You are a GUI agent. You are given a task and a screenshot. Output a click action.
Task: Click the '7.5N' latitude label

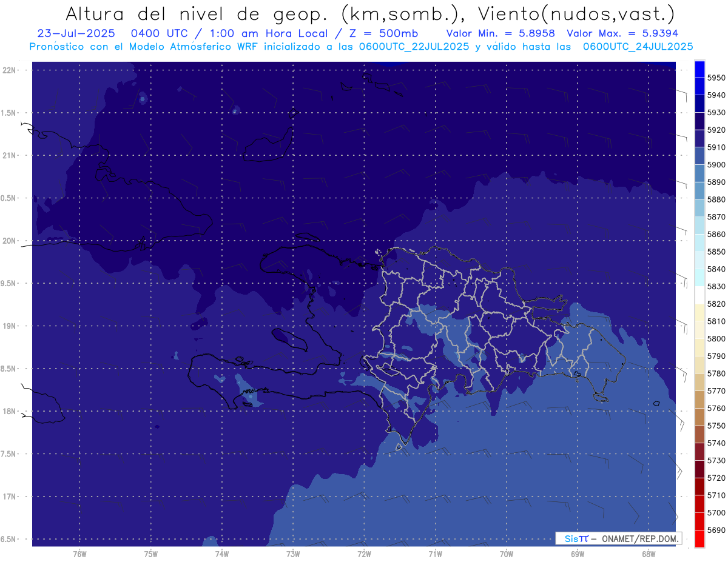click(x=8, y=454)
